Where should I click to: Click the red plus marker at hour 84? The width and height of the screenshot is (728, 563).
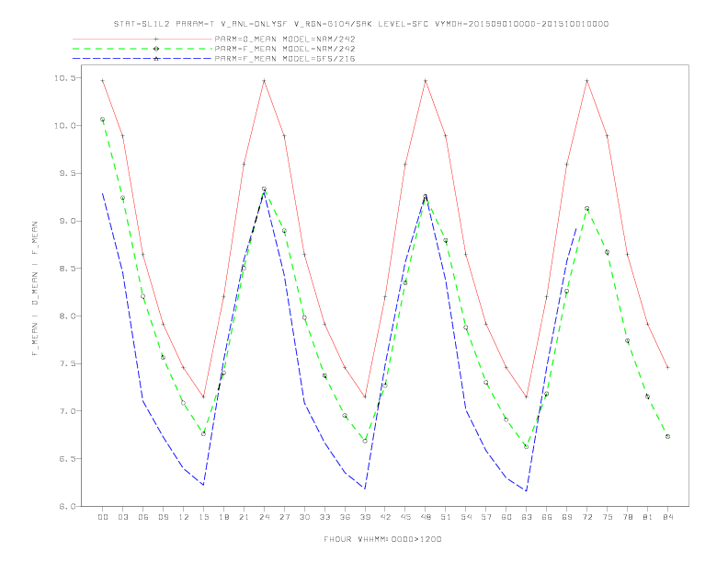click(x=667, y=367)
